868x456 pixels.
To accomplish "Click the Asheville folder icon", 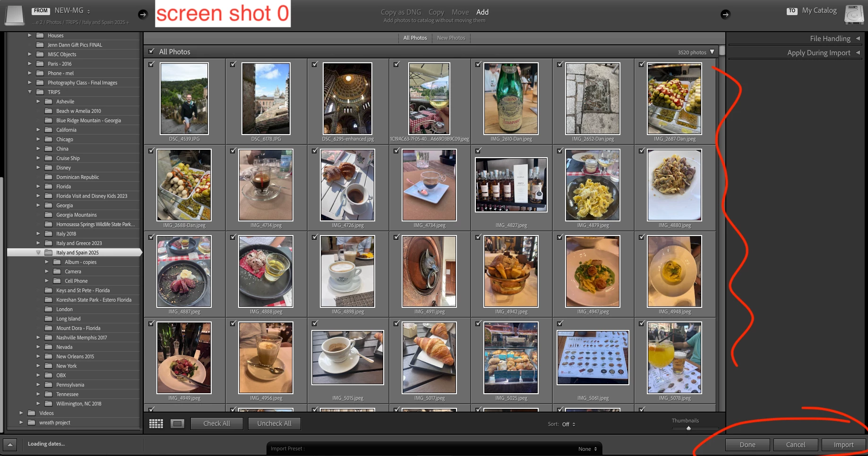I will 49,101.
